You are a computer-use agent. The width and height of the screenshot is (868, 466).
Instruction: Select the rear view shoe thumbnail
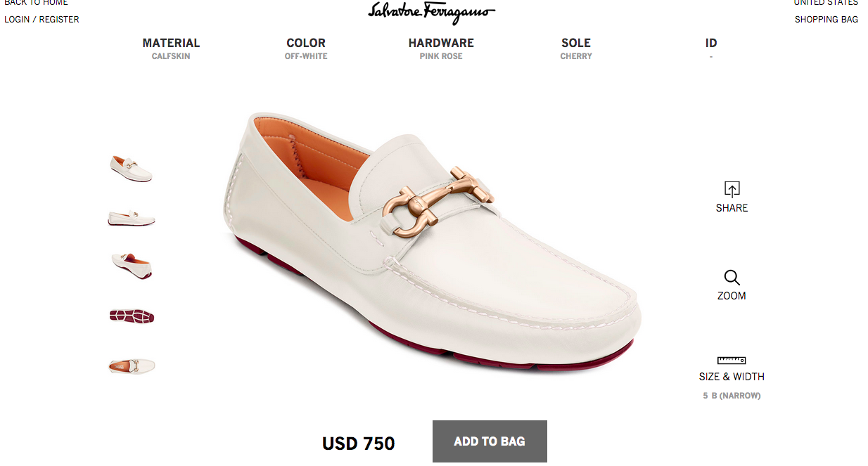coord(132,266)
